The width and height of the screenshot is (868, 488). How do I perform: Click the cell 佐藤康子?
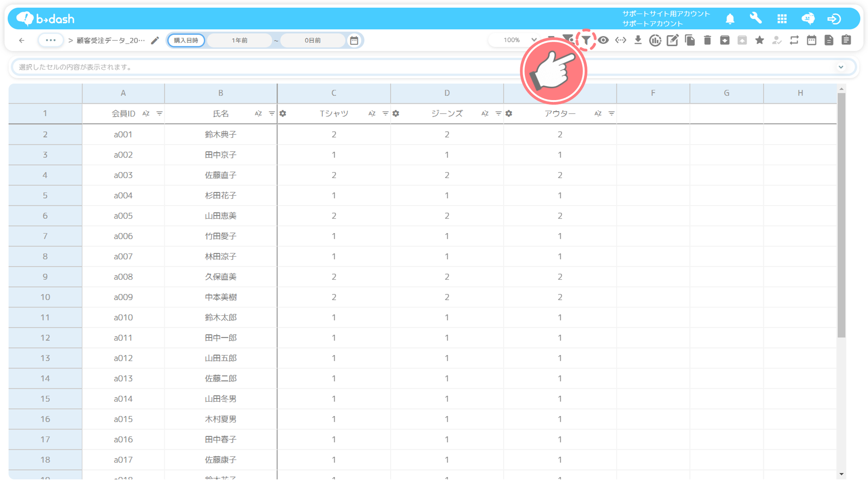coord(220,460)
